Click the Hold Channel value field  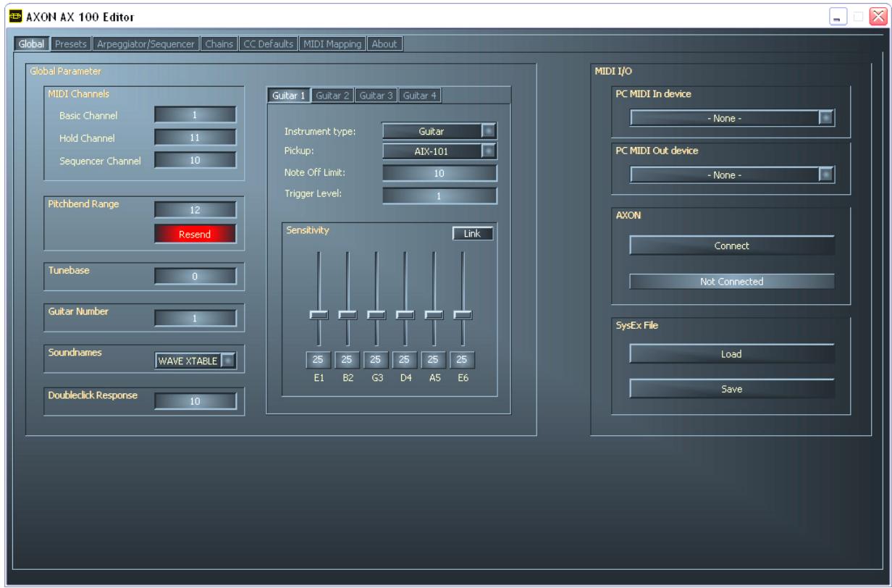(x=195, y=138)
